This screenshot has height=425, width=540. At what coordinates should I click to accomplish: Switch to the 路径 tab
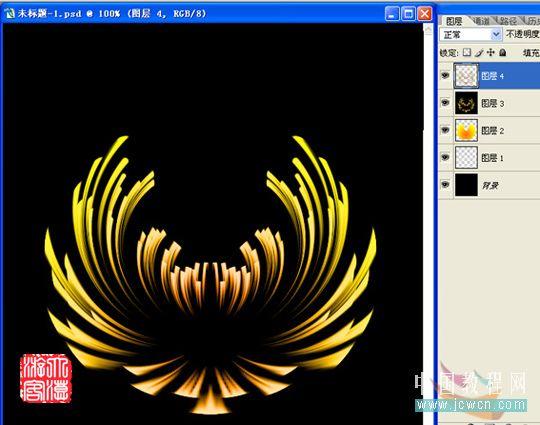(x=508, y=21)
